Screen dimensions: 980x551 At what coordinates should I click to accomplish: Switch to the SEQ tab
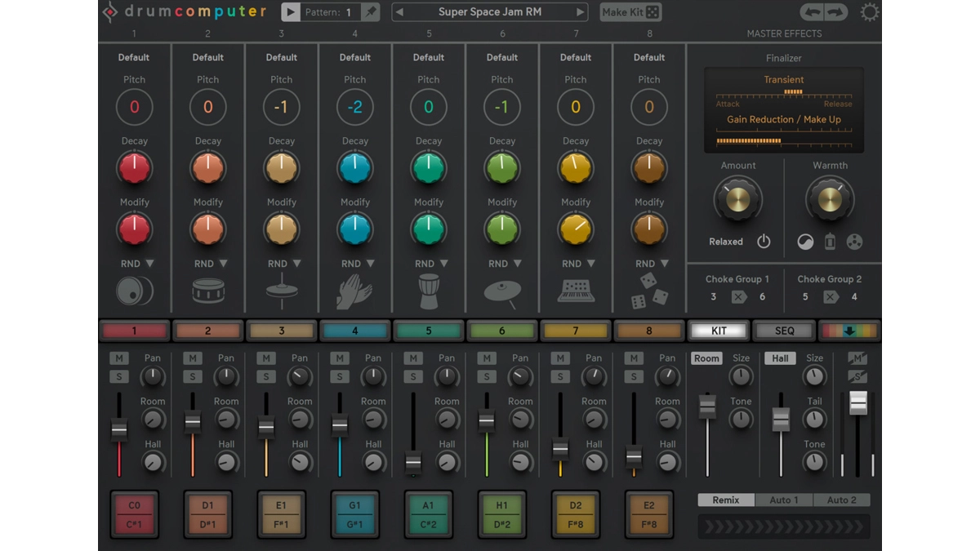(x=784, y=331)
